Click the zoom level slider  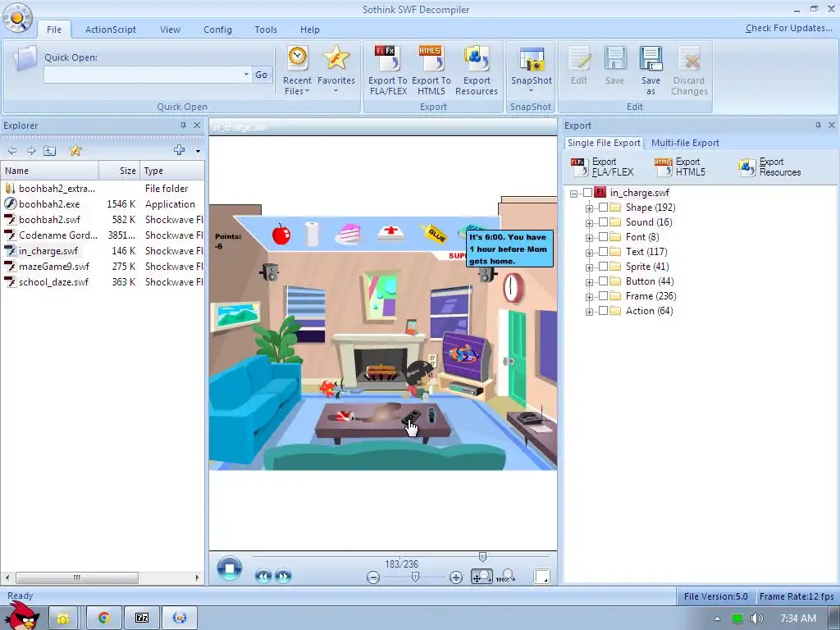point(414,577)
